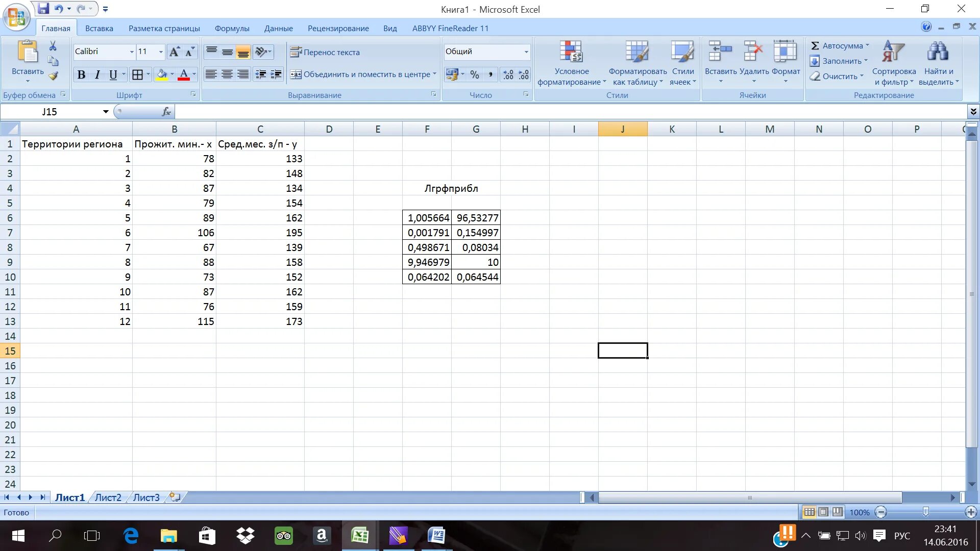Expand the number format Общий dropdown
980x551 pixels.
(526, 52)
